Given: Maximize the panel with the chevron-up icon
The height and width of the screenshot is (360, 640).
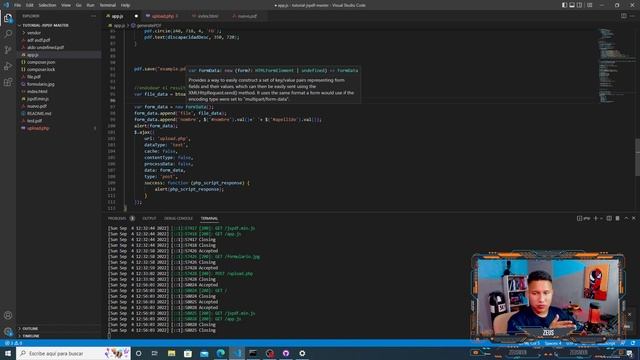Looking at the screenshot, I should point(626,218).
